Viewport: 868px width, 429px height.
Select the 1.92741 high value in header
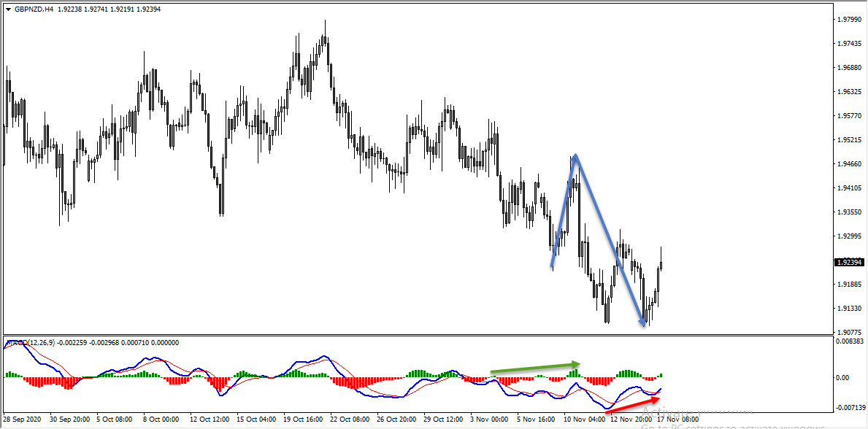click(x=96, y=9)
